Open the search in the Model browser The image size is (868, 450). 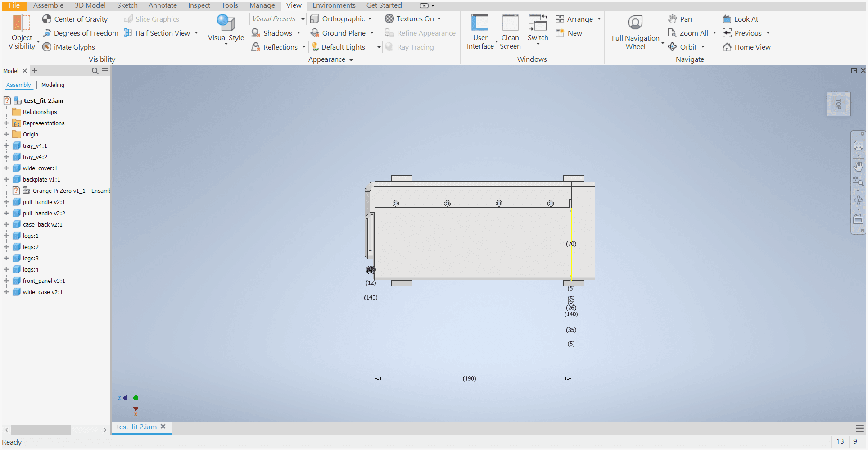point(95,71)
